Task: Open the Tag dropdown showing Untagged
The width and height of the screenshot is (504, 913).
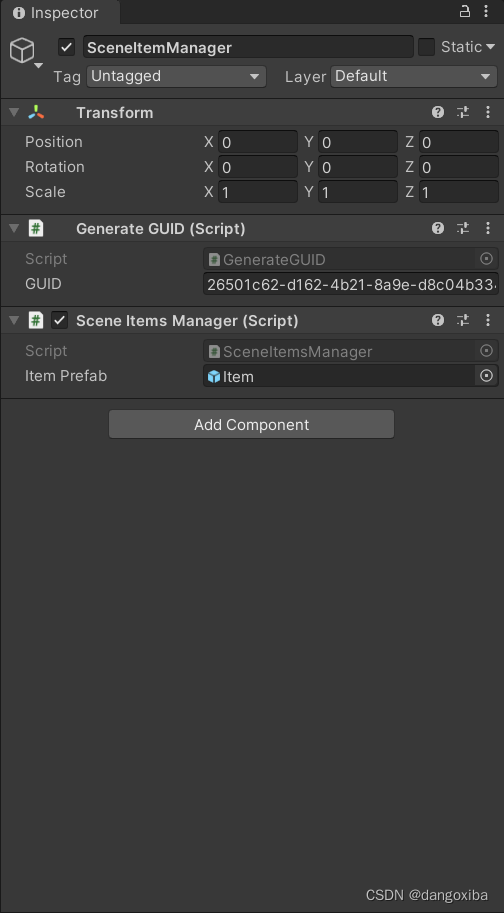Action: pyautogui.click(x=176, y=76)
